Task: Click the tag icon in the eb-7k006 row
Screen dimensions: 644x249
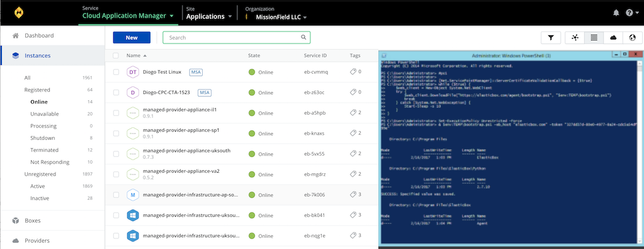Action: 353,194
